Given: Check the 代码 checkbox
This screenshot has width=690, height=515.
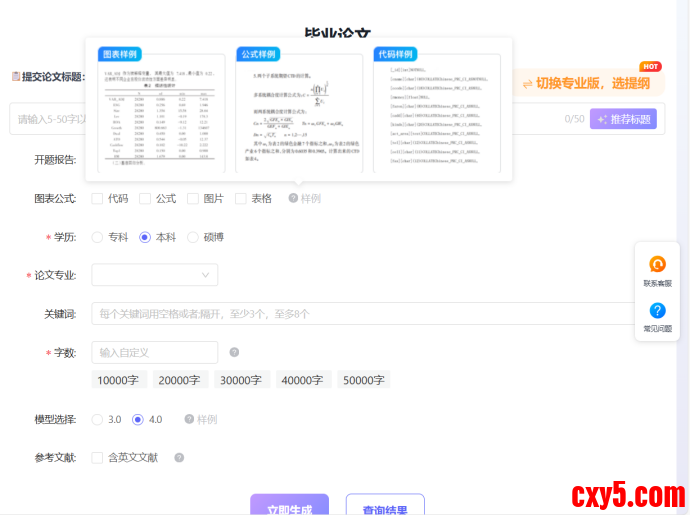Looking at the screenshot, I should coord(97,199).
